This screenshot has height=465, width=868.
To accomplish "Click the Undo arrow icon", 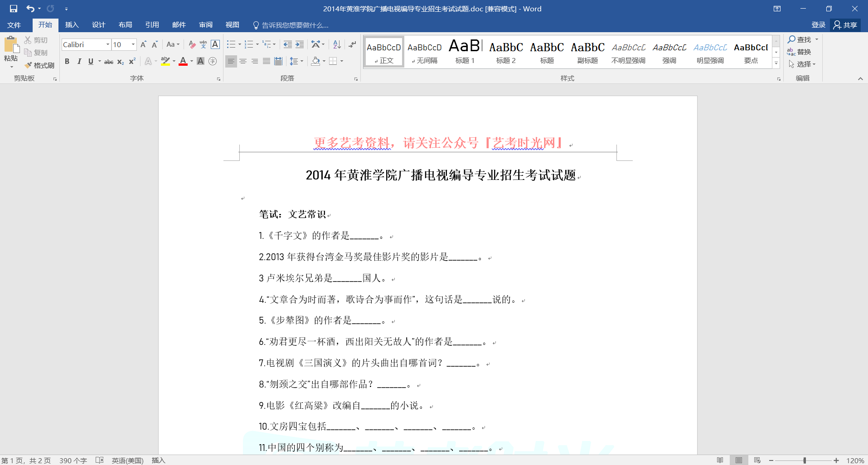I will pyautogui.click(x=30, y=9).
